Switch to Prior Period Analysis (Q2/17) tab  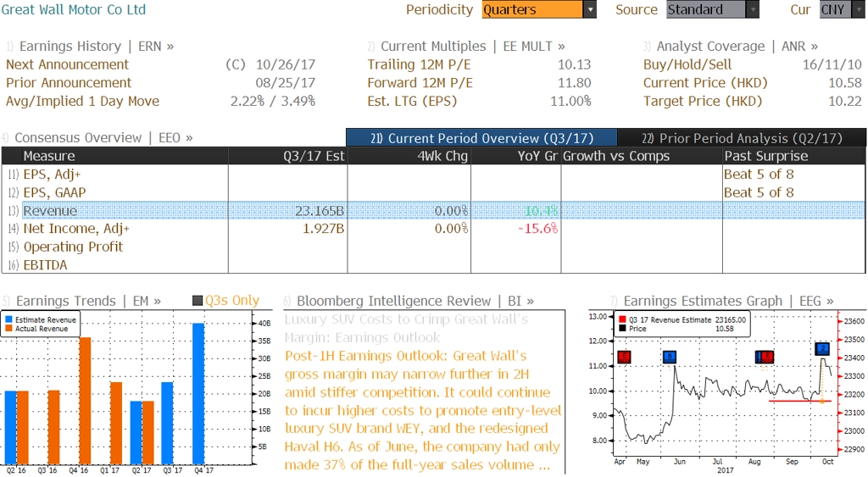tap(742, 138)
